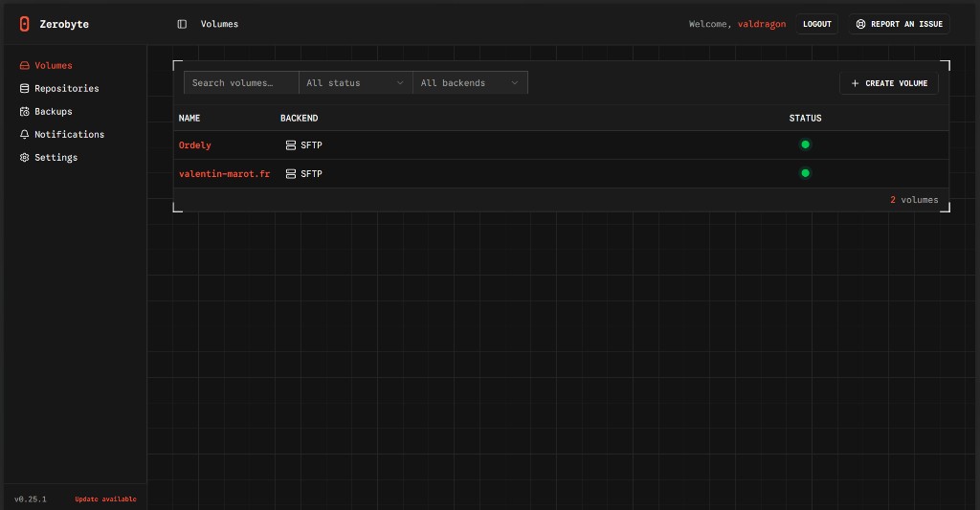Click the SFTP server icon for Ordely
Screen dimensions: 980x510
pos(291,145)
